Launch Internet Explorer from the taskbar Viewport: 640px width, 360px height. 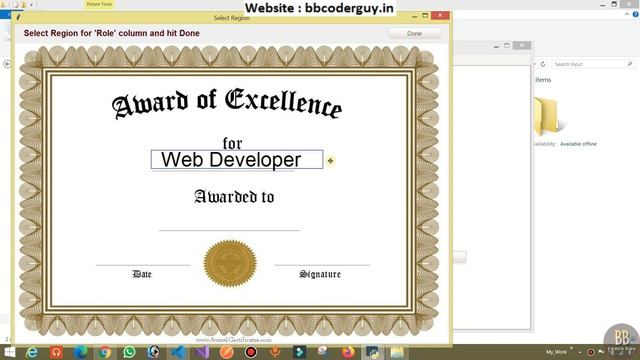(x=32, y=352)
